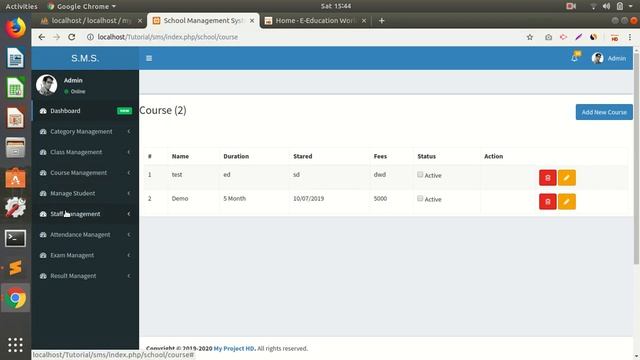Toggle the hamburger sidebar menu icon
The width and height of the screenshot is (640, 360).
(149, 58)
